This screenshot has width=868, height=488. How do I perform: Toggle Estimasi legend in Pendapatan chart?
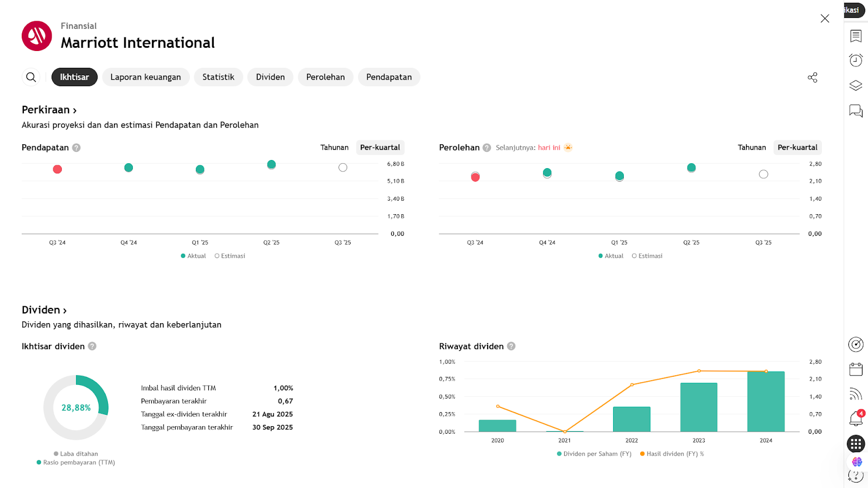click(x=230, y=256)
